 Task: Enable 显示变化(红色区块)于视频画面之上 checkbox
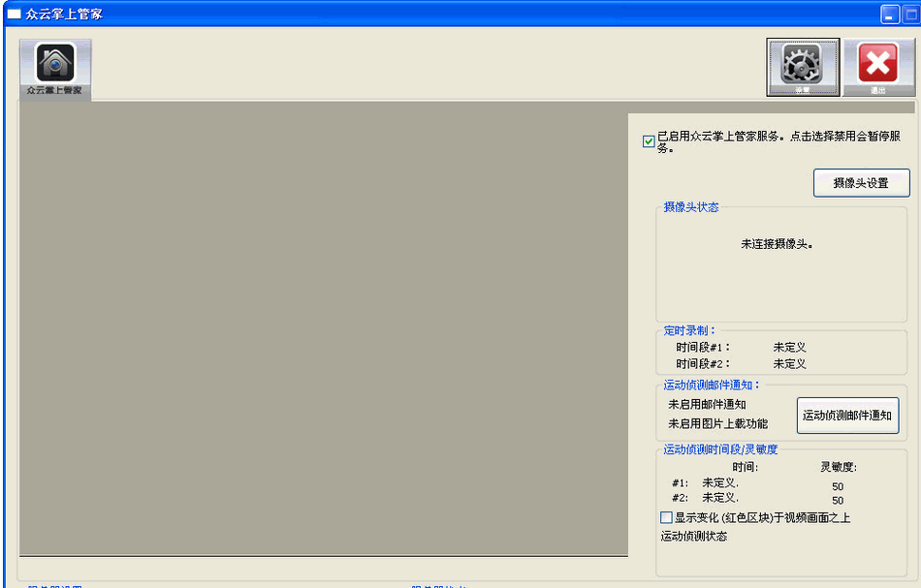tap(666, 517)
